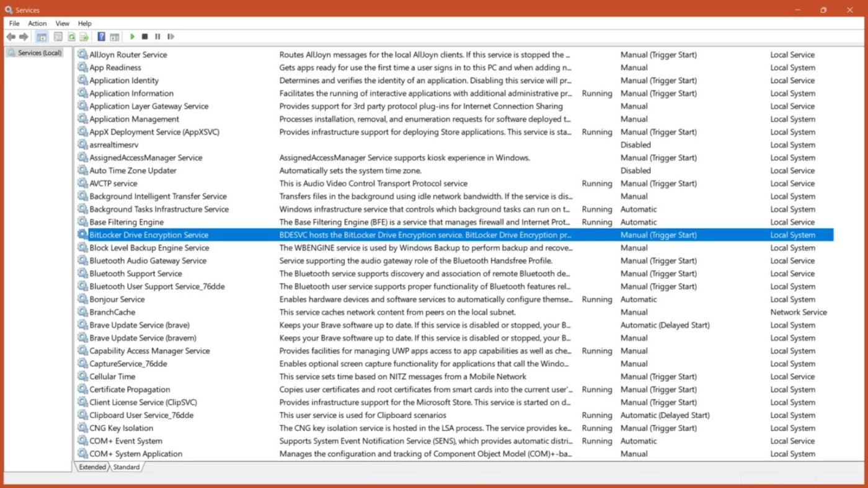Click gear icon beside Bonjour Service
This screenshot has height=488, width=868.
[x=82, y=299]
